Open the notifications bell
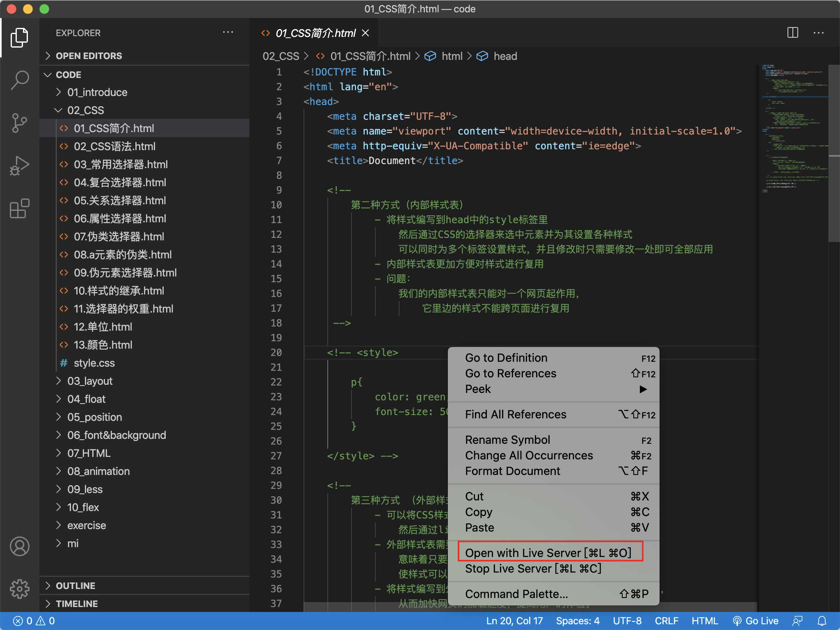The image size is (840, 630). pyautogui.click(x=822, y=621)
